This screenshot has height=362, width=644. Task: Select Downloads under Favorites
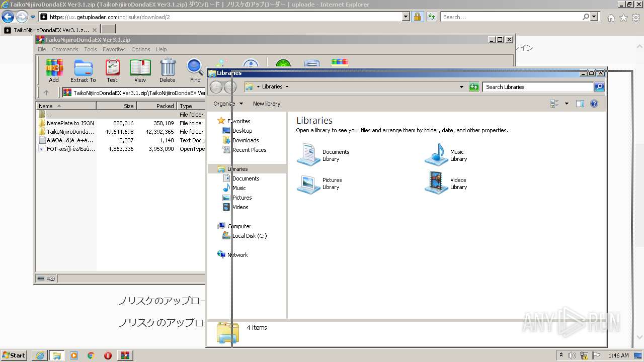tap(245, 140)
